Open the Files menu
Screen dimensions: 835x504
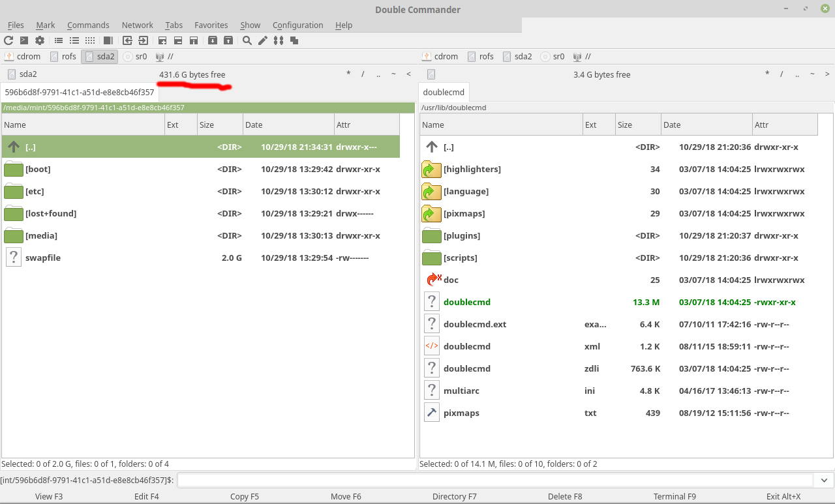(x=16, y=25)
